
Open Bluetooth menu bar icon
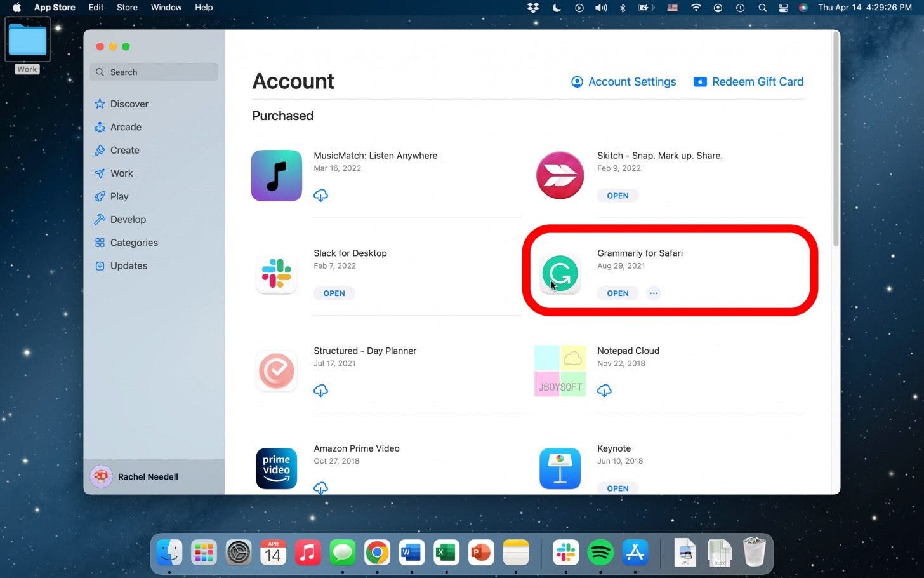(623, 8)
